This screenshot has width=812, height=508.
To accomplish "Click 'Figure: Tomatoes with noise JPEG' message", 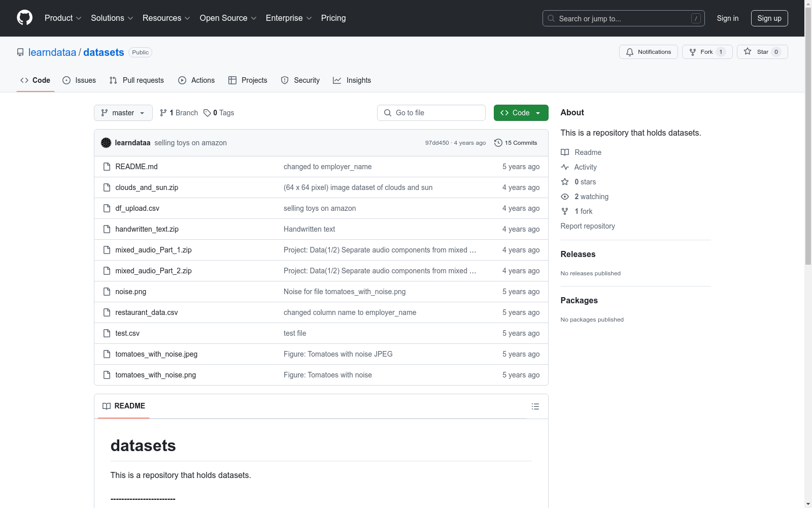I will click(x=338, y=354).
